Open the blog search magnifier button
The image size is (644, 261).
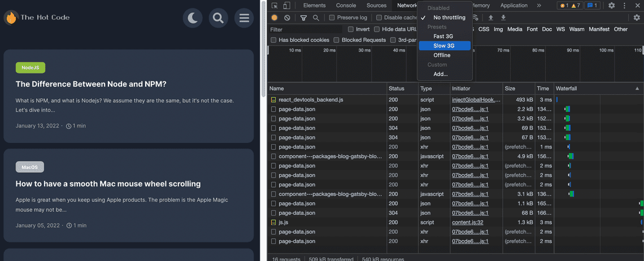(x=219, y=18)
